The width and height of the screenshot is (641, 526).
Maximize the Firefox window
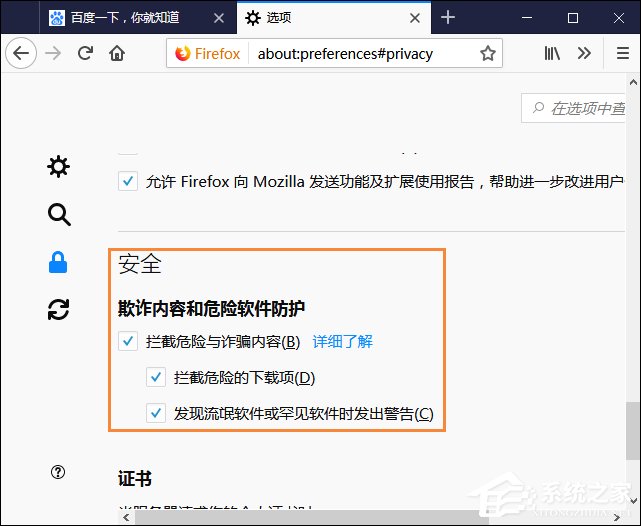[x=573, y=18]
